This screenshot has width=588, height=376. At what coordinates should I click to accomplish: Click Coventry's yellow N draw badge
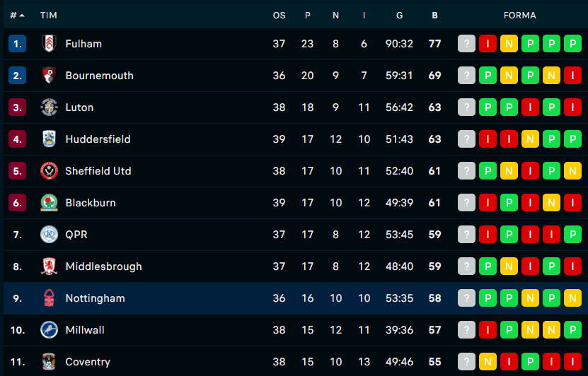tap(488, 362)
